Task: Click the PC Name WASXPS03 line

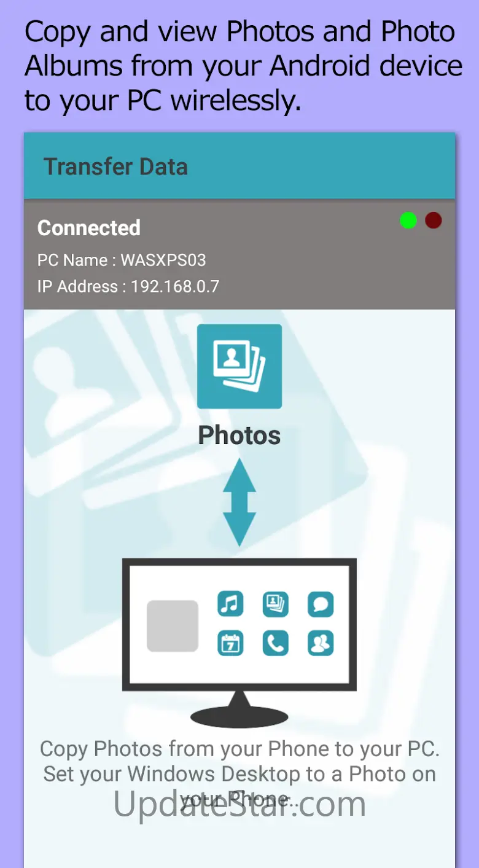Action: (x=122, y=260)
